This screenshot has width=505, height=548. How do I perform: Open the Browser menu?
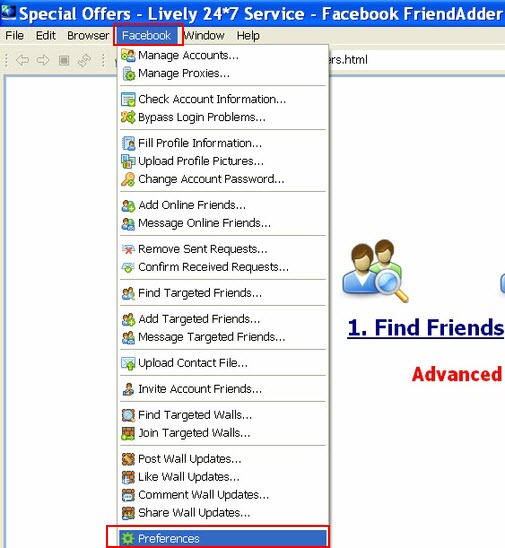pos(88,35)
